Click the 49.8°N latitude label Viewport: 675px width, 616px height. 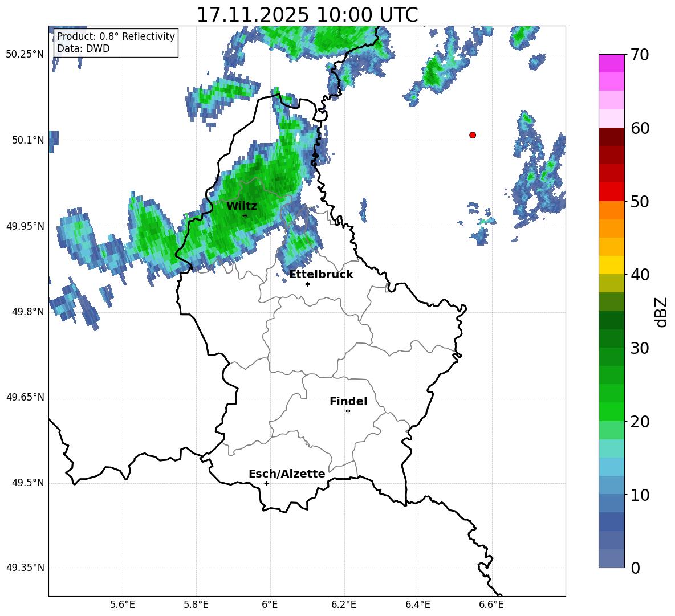coord(28,312)
